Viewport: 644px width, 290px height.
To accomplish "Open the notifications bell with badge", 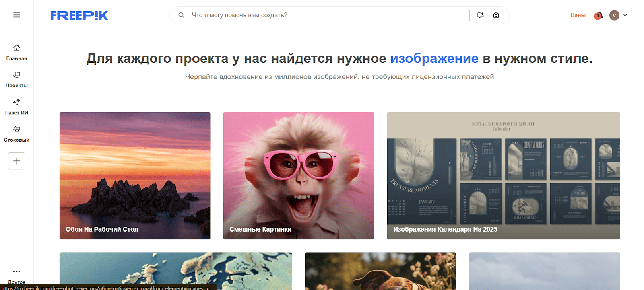I will pos(599,16).
